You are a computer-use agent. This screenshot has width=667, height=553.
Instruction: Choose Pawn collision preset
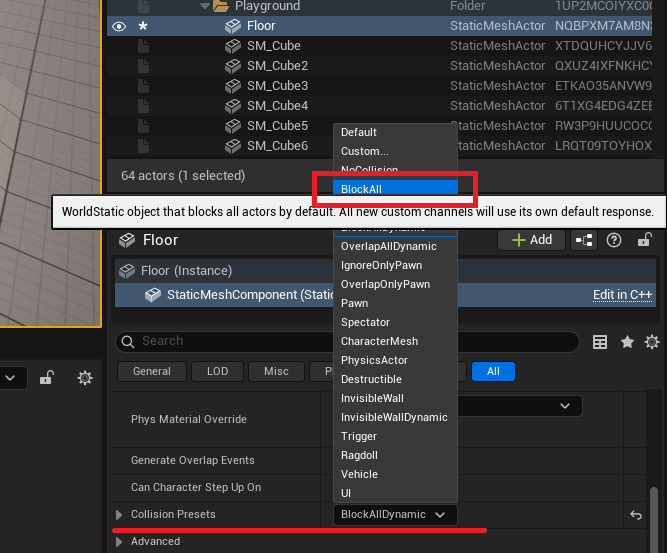395,303
